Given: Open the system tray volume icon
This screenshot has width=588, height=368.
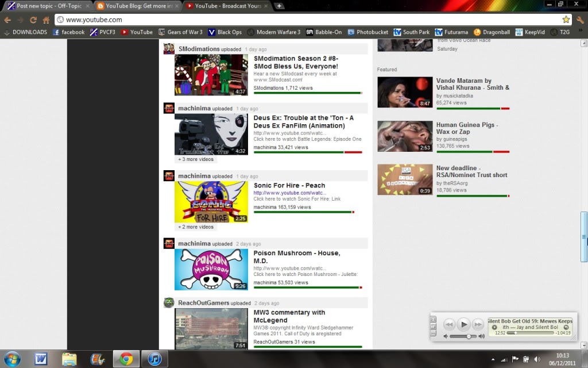Looking at the screenshot, I should click(x=537, y=359).
